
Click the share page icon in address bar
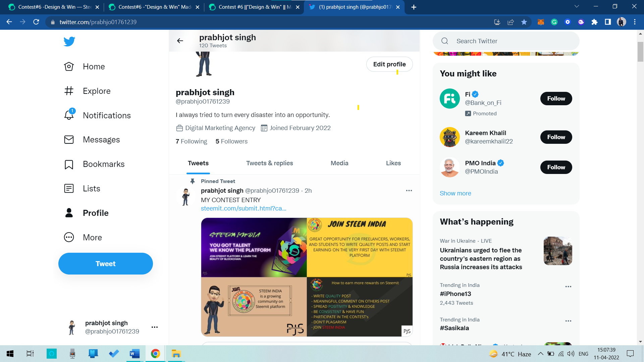pos(511,22)
